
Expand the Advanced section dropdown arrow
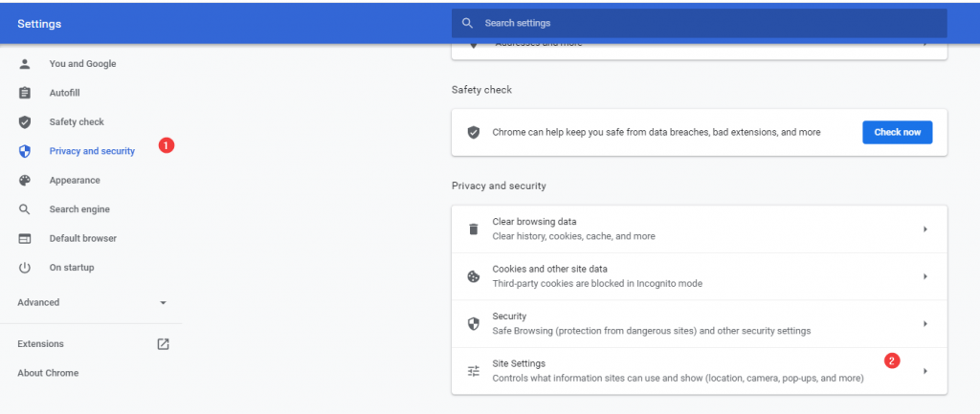(163, 303)
